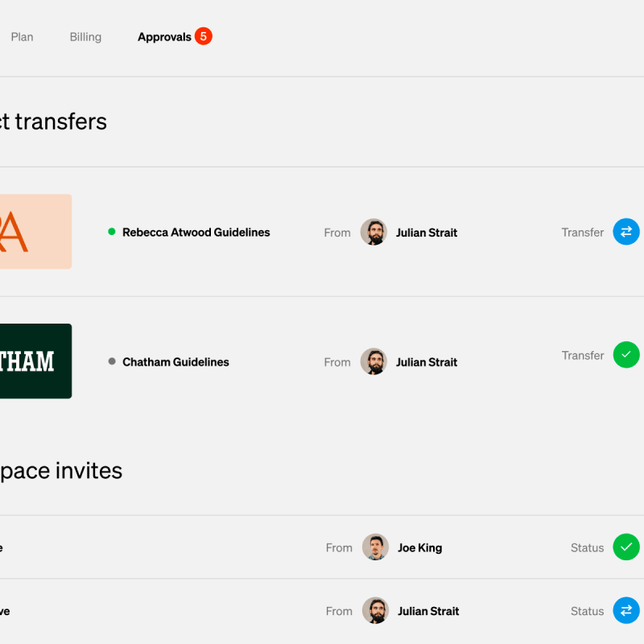Click Julian Strait name in bottom invite row

pos(428,611)
